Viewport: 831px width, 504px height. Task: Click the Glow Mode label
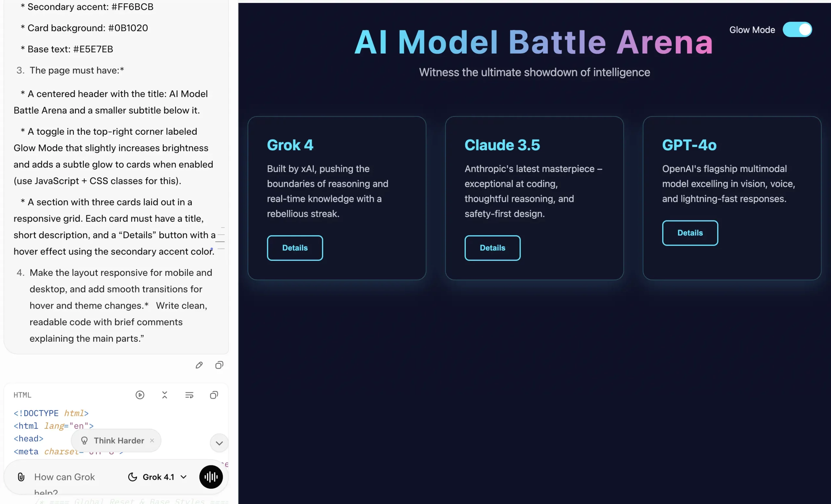point(752,30)
